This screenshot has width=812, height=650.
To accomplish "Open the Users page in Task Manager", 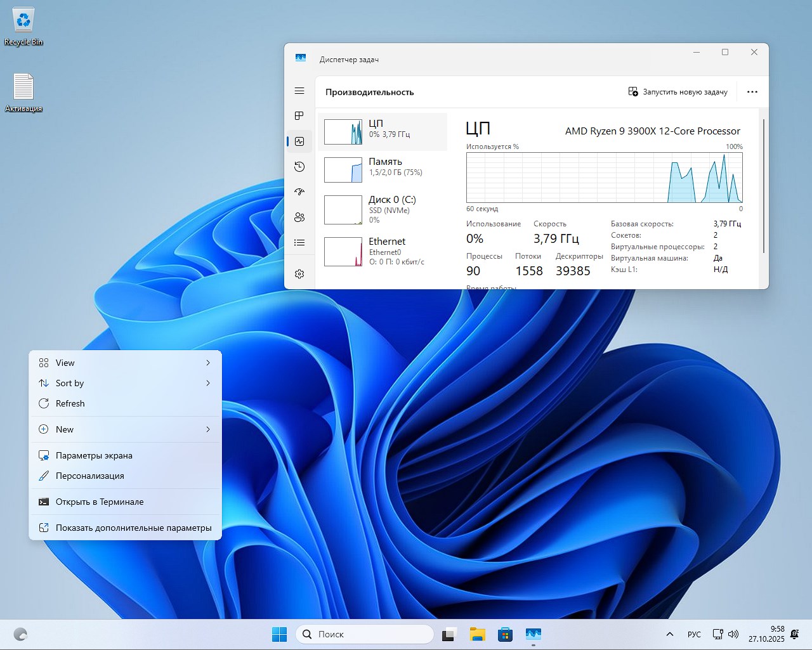I will (x=299, y=217).
